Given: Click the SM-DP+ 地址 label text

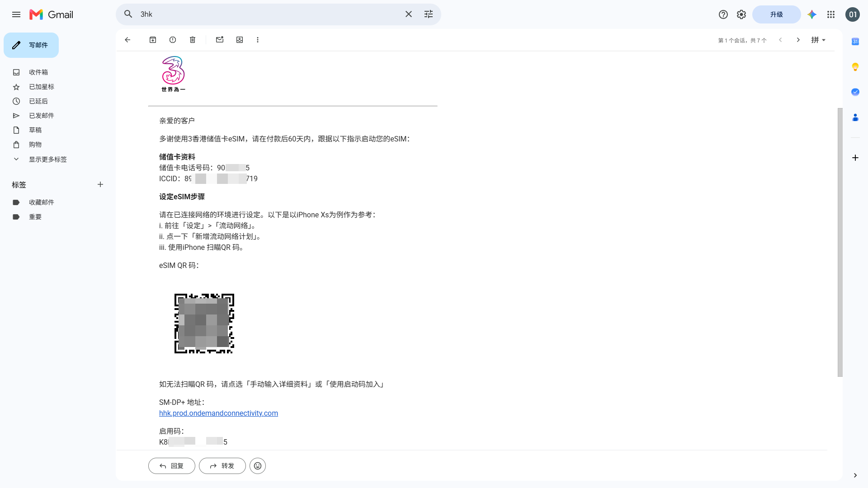Looking at the screenshot, I should pyautogui.click(x=182, y=402).
